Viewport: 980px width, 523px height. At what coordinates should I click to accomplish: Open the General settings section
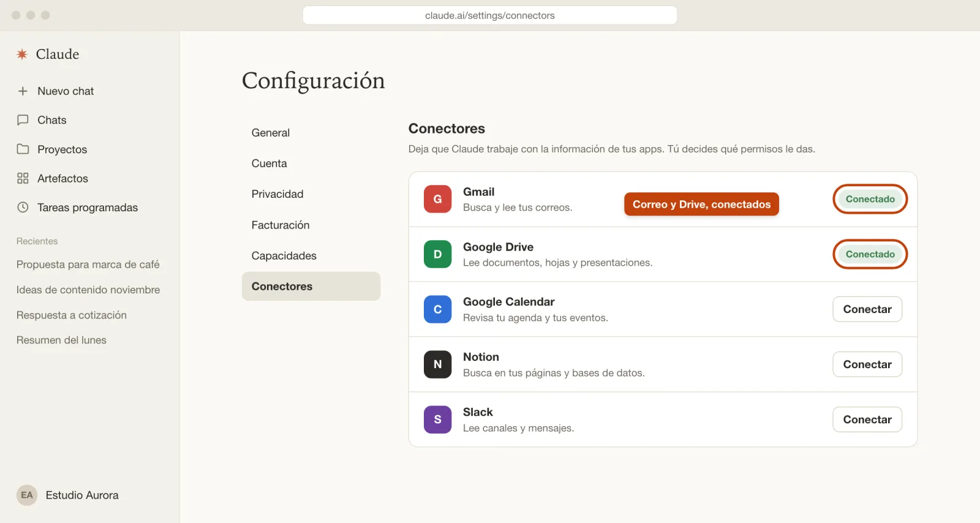tap(311, 133)
